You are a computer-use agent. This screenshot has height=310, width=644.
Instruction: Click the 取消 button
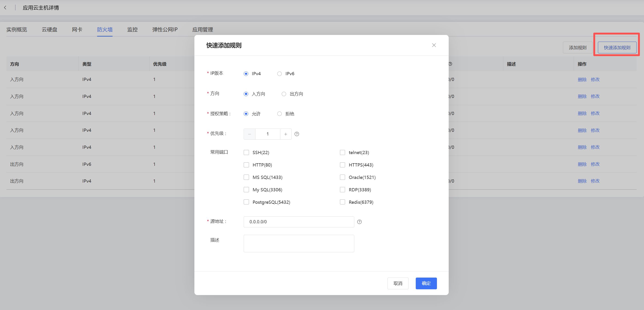pos(398,283)
